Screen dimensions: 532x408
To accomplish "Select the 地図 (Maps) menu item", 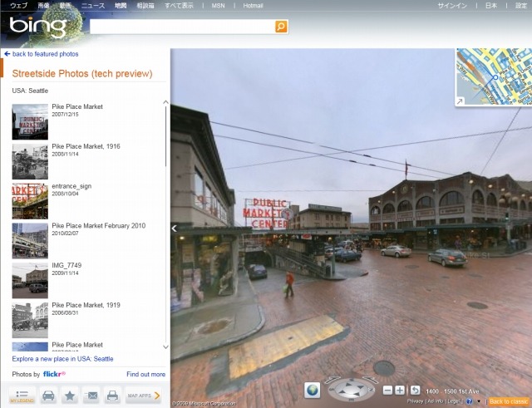I will (121, 6).
